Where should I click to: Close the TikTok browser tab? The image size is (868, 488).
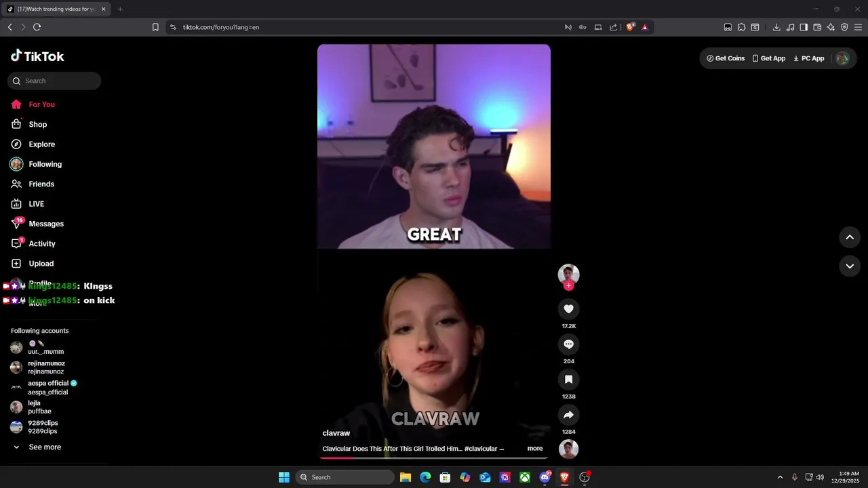pyautogui.click(x=103, y=9)
